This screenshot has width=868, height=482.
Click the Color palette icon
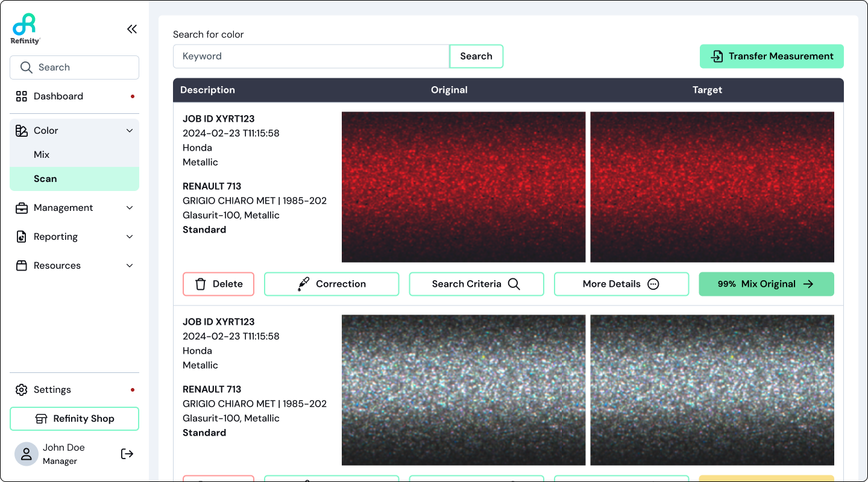22,131
